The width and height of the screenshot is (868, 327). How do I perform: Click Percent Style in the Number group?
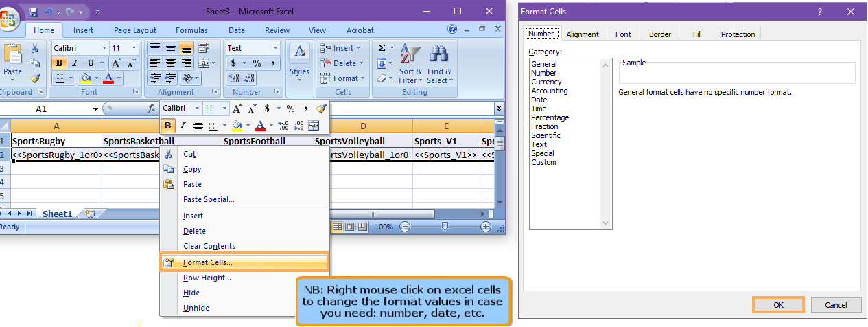[257, 63]
